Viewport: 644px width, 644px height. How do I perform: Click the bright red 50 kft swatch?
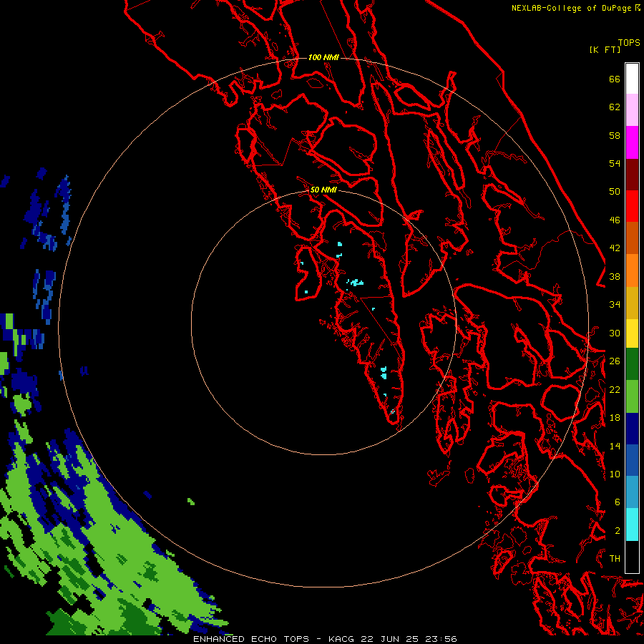pos(632,206)
